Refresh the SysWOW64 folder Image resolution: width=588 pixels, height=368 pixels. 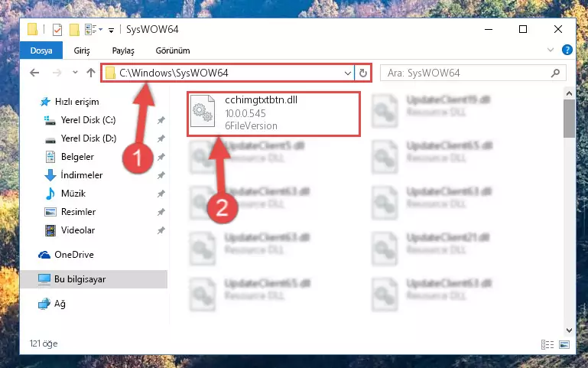(x=362, y=73)
